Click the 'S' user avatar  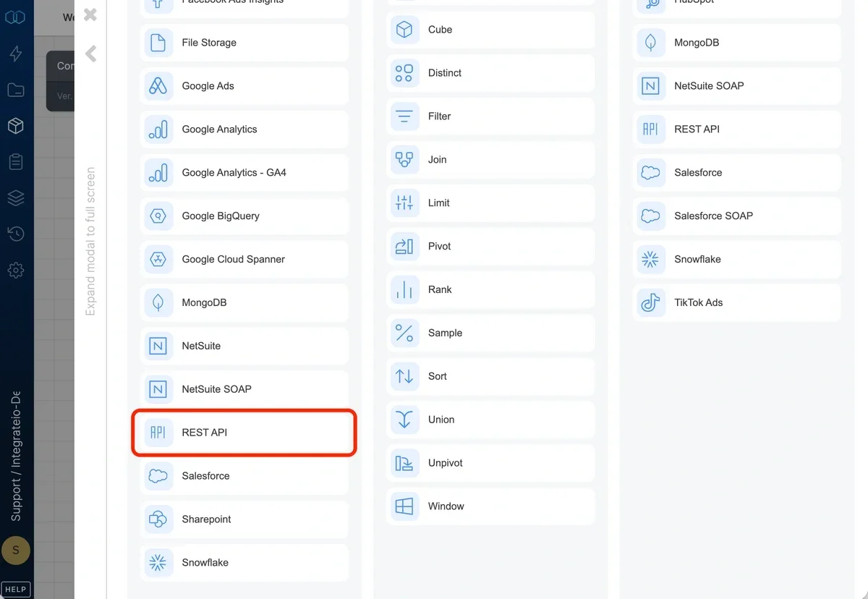(15, 551)
